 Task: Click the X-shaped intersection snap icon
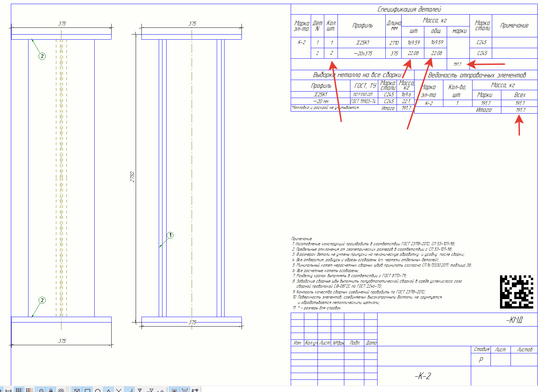pyautogui.click(x=119, y=390)
